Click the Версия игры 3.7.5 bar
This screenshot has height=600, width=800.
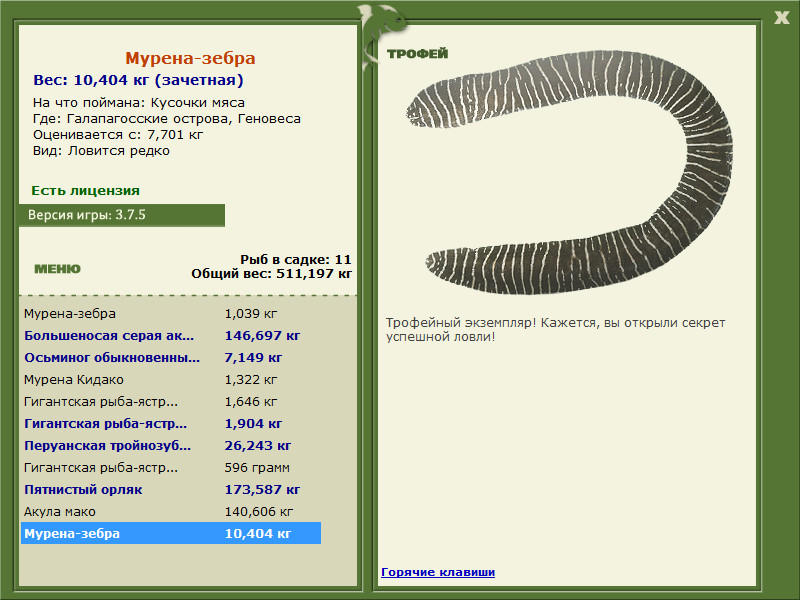[x=122, y=215]
